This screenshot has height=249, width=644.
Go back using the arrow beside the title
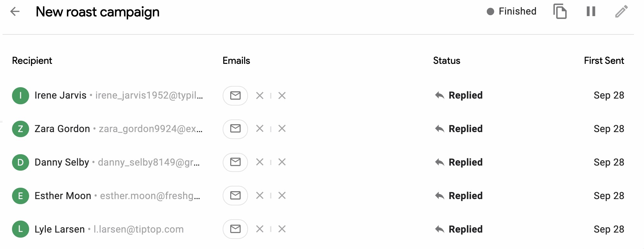pos(14,12)
